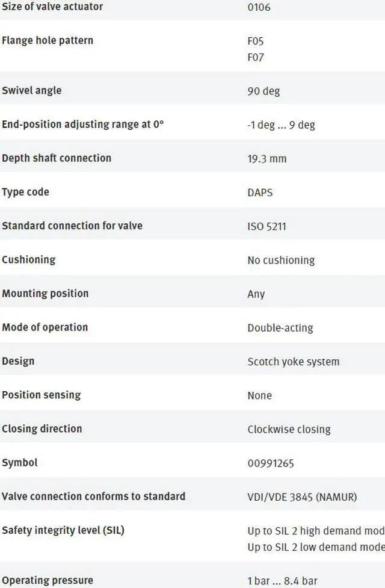This screenshot has width=385, height=588.
Task: Click the 'Scotch yoke system' value
Action: pos(293,362)
